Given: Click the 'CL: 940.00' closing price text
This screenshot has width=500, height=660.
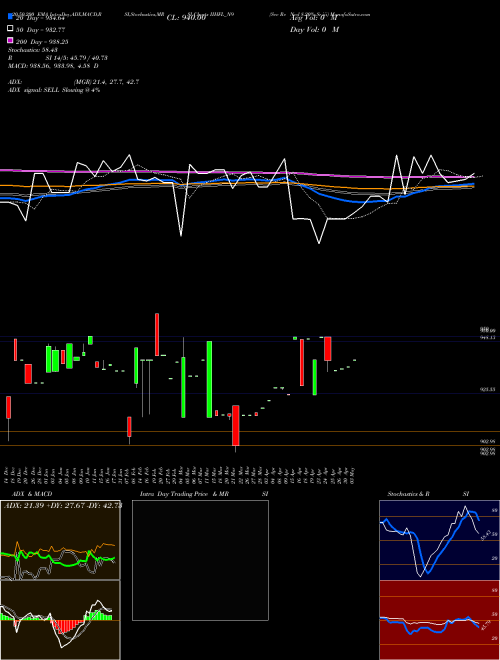Looking at the screenshot, I should [186, 18].
